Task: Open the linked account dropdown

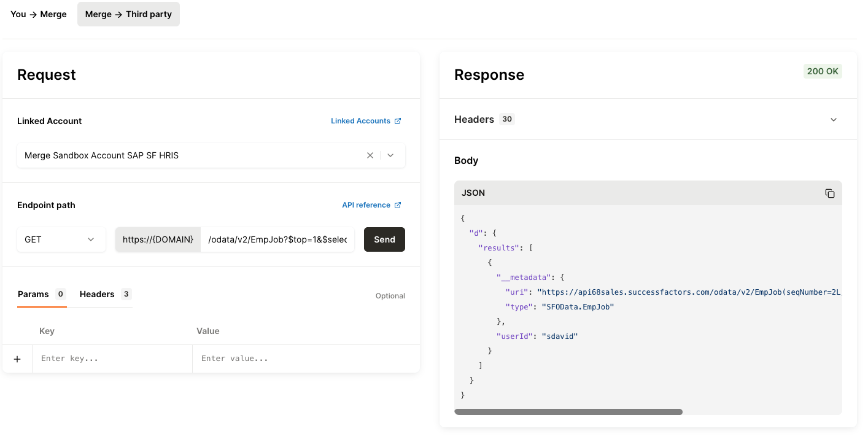Action: pos(390,155)
